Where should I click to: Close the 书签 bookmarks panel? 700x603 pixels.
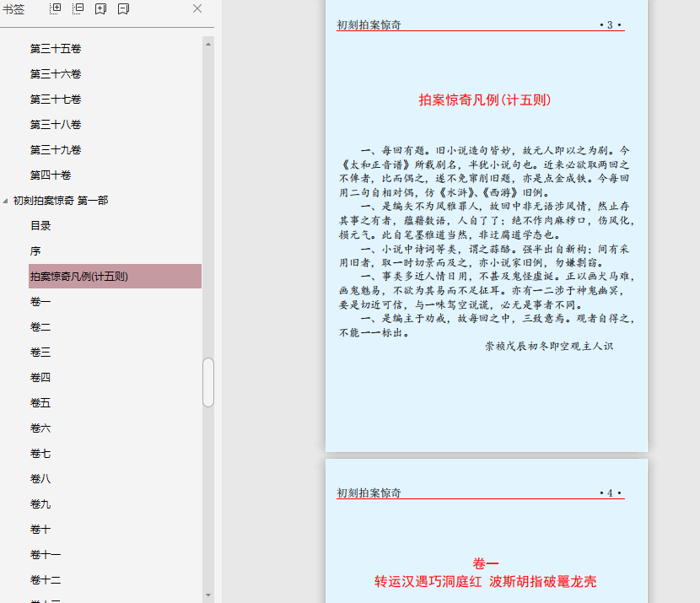[x=197, y=8]
